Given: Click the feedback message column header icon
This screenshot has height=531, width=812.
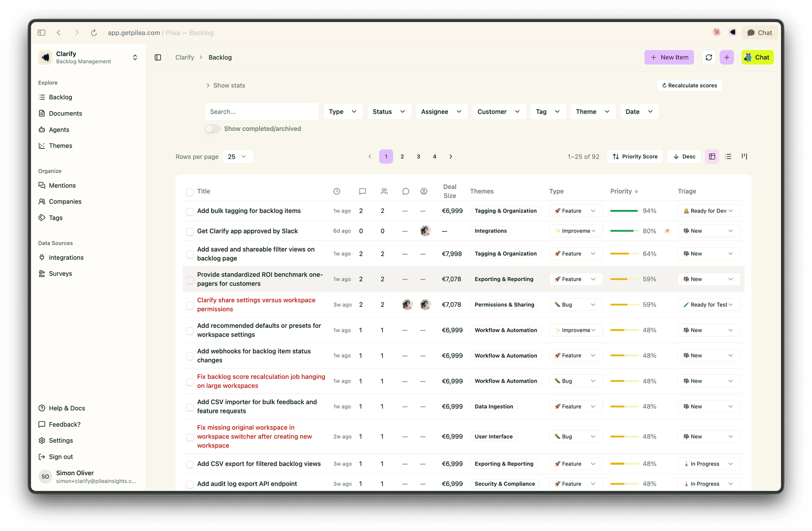Looking at the screenshot, I should click(363, 191).
